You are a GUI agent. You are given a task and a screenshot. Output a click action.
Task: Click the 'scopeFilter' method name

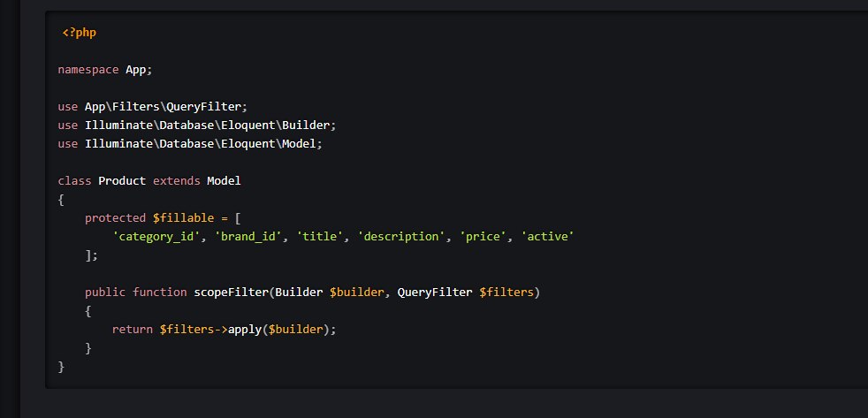(231, 293)
